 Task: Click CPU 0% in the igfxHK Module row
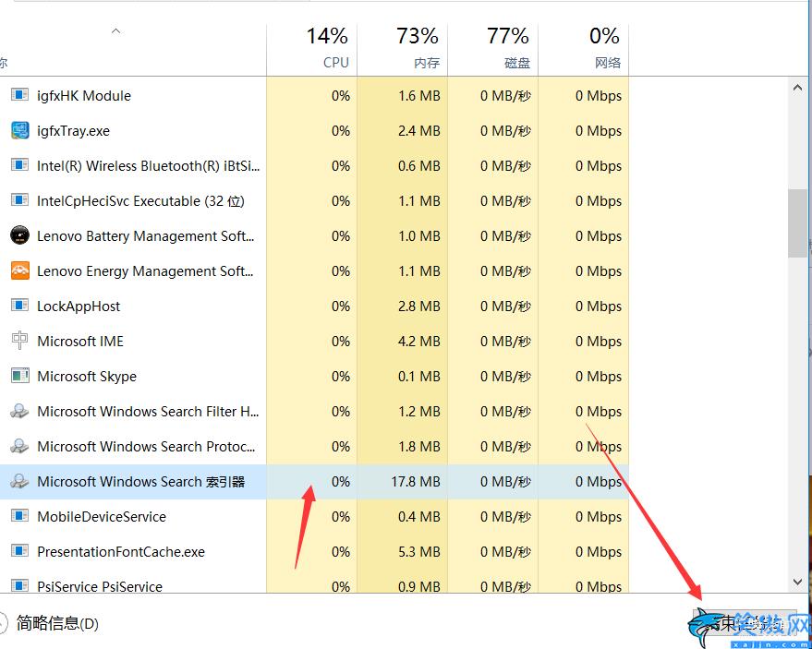pyautogui.click(x=341, y=96)
